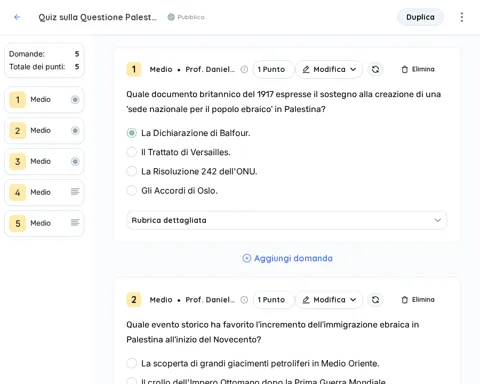Click Elimina label on question 2
This screenshot has width=480, height=384.
[x=423, y=300]
